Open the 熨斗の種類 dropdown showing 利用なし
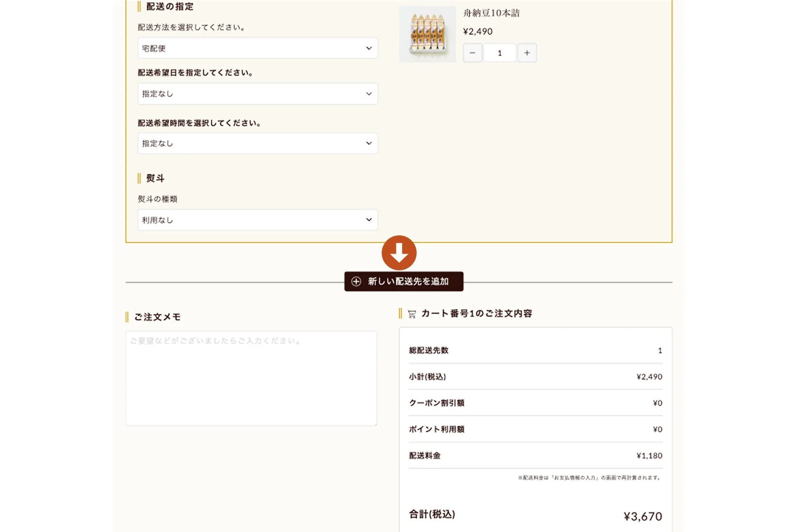The width and height of the screenshot is (798, 532). coord(258,220)
